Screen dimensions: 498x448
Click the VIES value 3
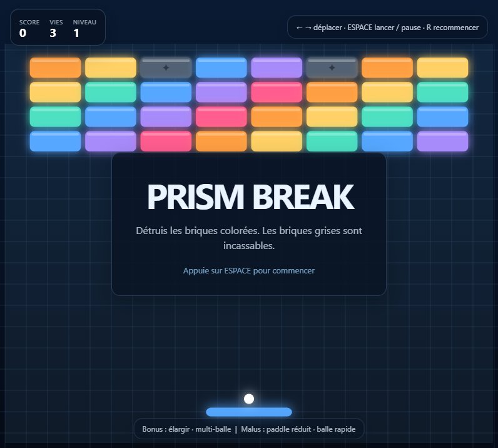click(x=53, y=33)
